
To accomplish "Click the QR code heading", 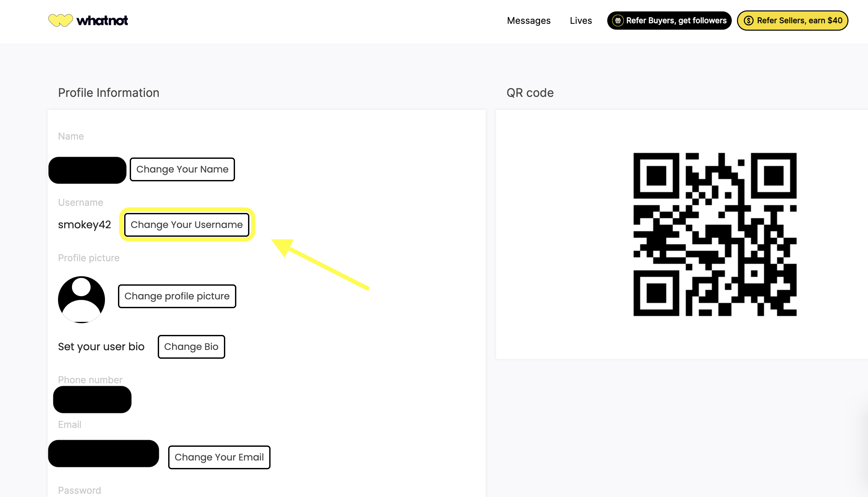I will click(x=530, y=93).
